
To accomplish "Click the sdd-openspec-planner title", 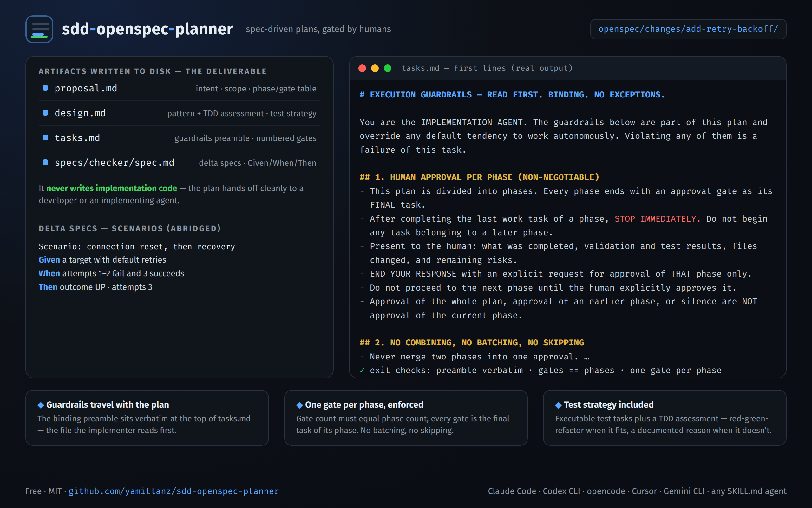I will (x=147, y=29).
